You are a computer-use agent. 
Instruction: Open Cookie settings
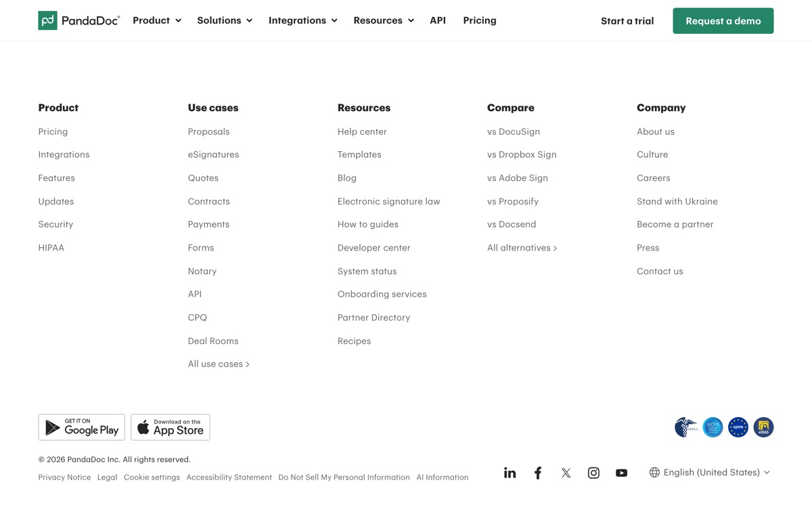152,478
